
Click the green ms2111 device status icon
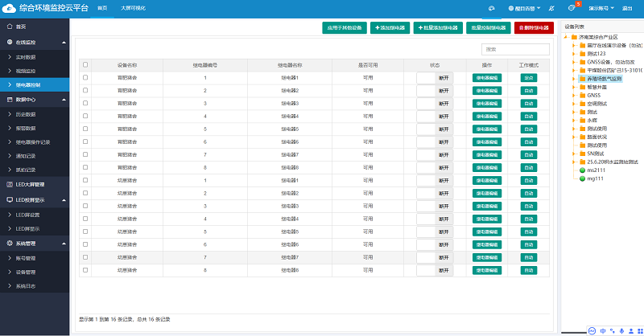582,170
